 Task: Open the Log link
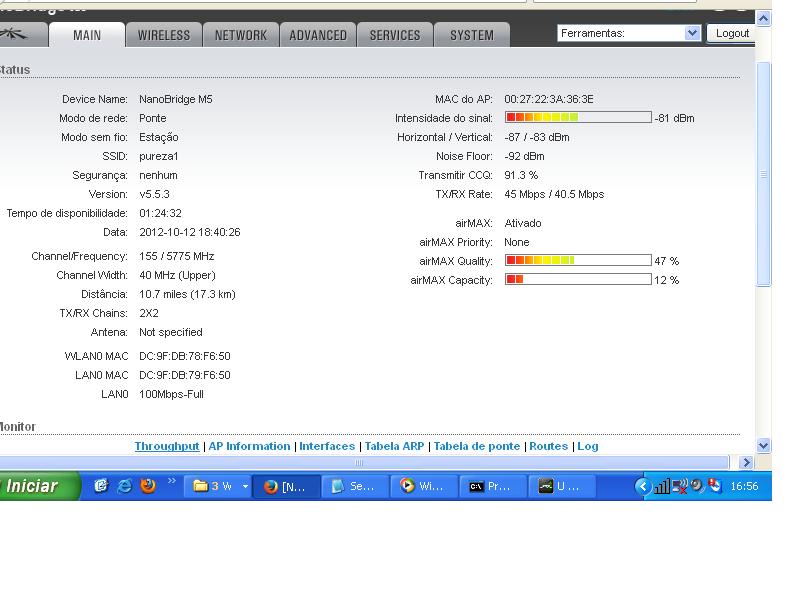pos(588,446)
